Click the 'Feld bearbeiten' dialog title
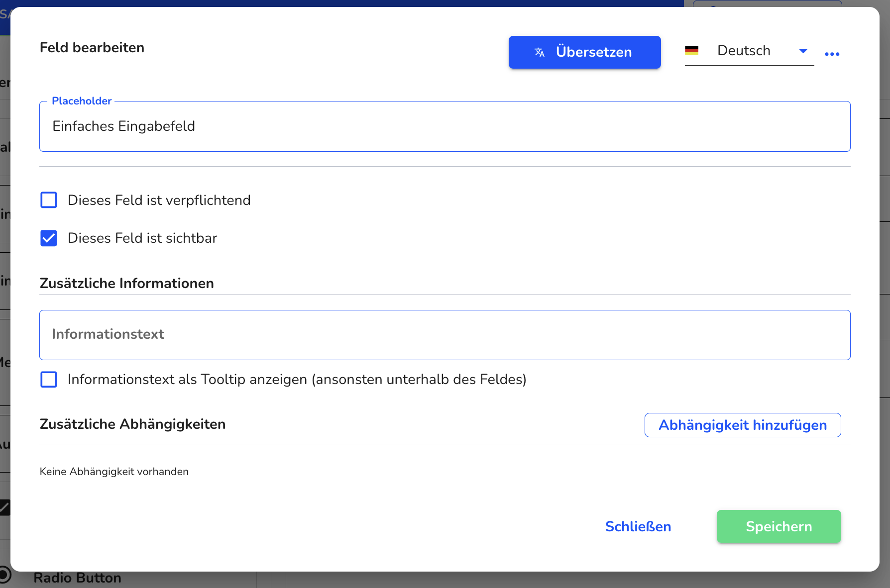The image size is (890, 588). (92, 48)
